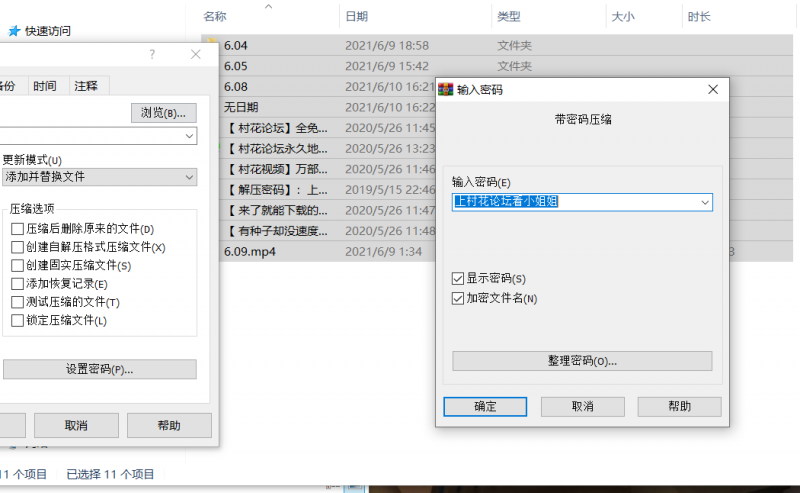This screenshot has width=800, height=493.
Task: Click the 设置密码 button
Action: pos(99,369)
